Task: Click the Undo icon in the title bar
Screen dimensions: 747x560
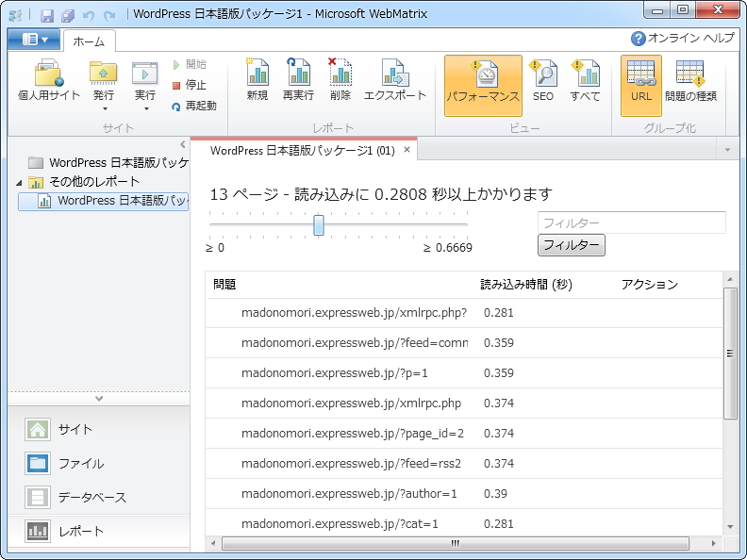Action: (x=89, y=15)
